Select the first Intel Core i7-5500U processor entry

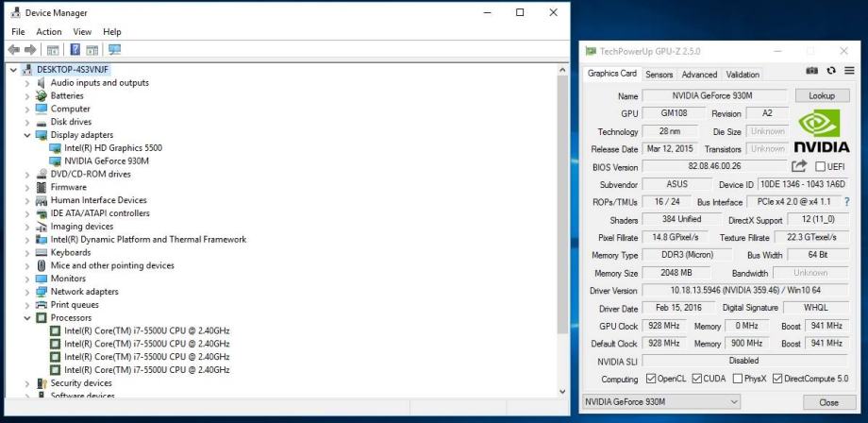coord(146,331)
